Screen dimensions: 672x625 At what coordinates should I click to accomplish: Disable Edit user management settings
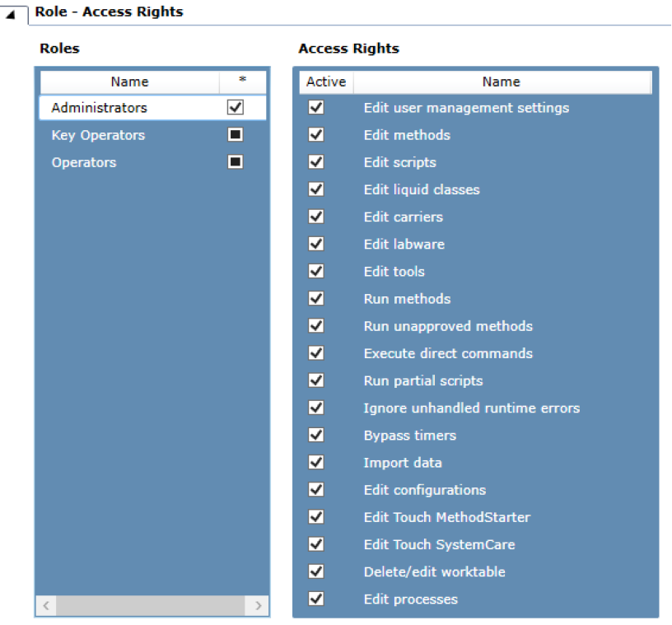[x=315, y=108]
